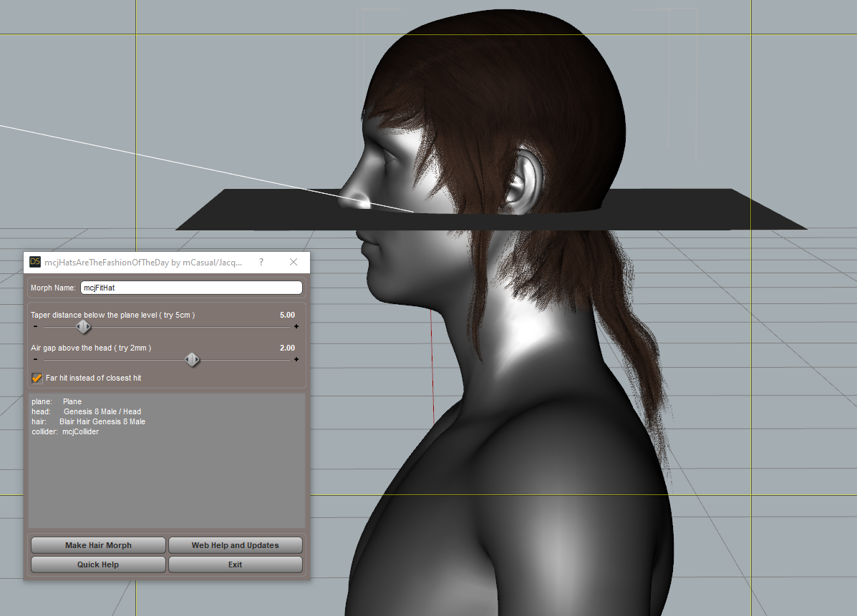This screenshot has height=616, width=857.
Task: Click the Air gap above the head label
Action: coord(91,348)
